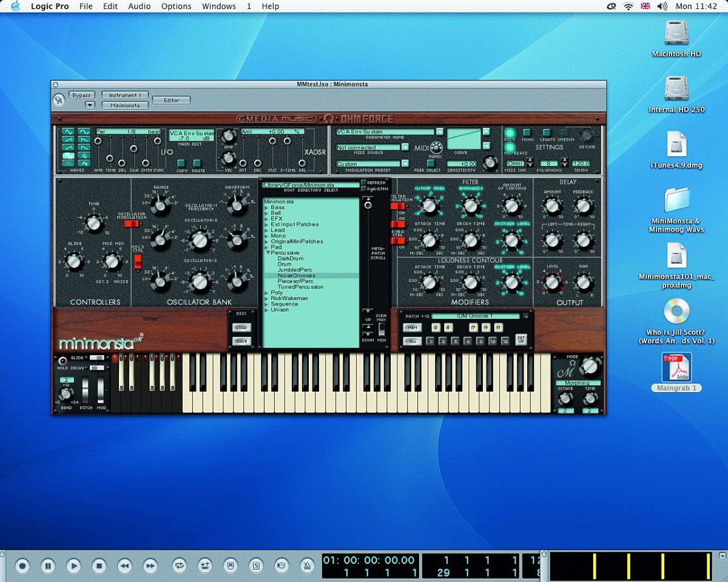Click the LOAD disc button
The width and height of the screenshot is (728, 582).
click(x=241, y=327)
